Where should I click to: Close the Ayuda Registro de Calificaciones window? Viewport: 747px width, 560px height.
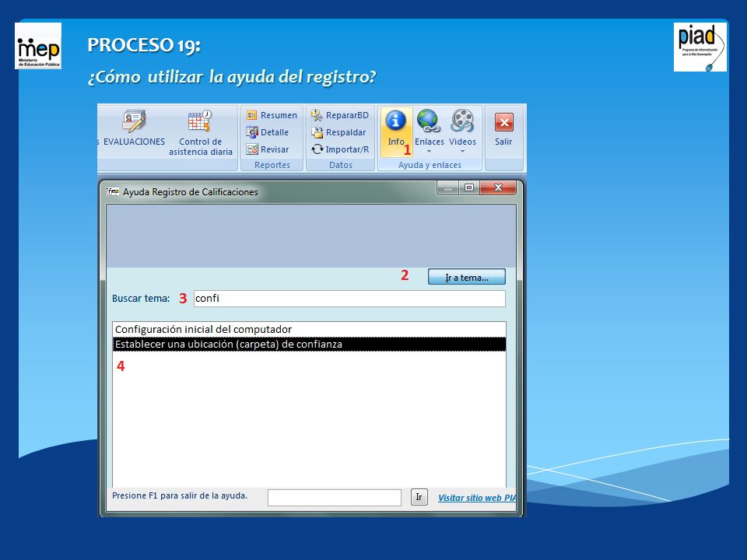[498, 187]
